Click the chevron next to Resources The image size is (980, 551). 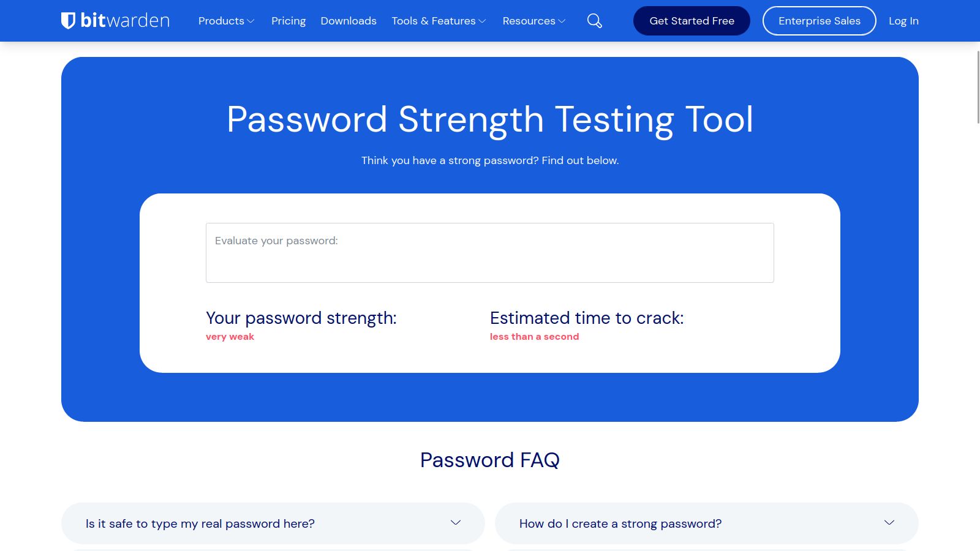(x=562, y=20)
